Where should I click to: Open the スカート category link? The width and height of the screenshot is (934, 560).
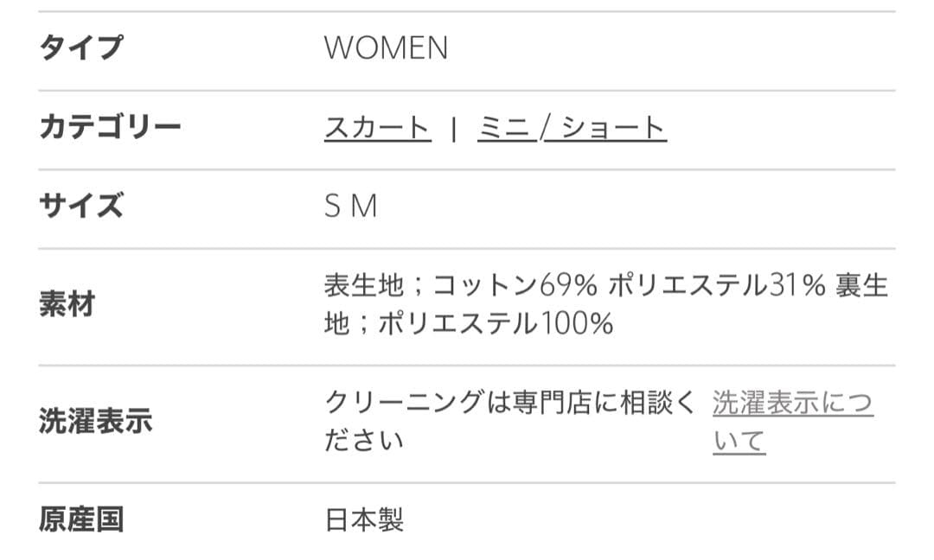378,126
